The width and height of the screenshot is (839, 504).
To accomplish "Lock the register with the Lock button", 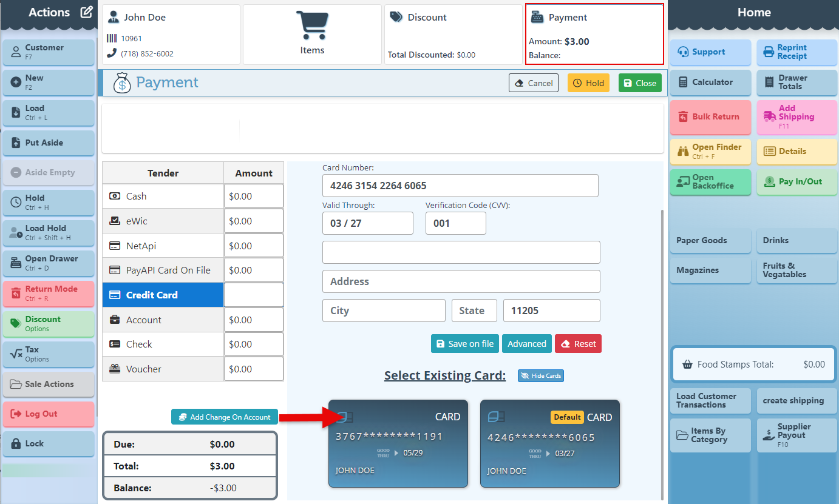I will point(49,443).
